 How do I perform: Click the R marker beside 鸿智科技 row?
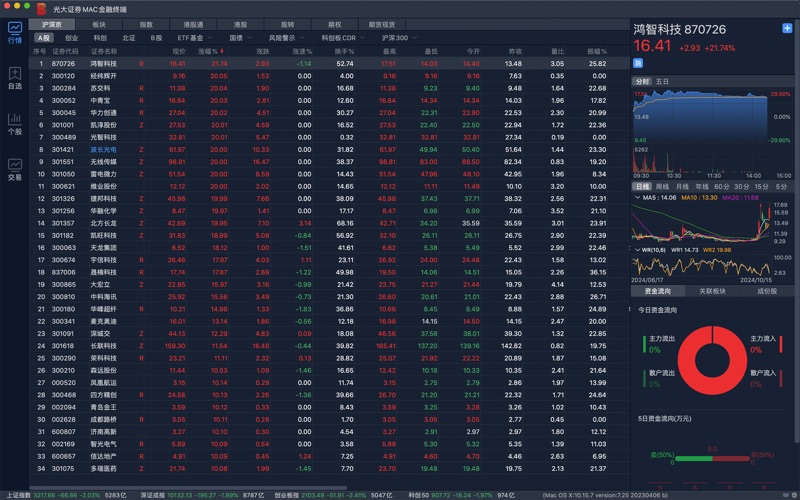click(x=141, y=63)
